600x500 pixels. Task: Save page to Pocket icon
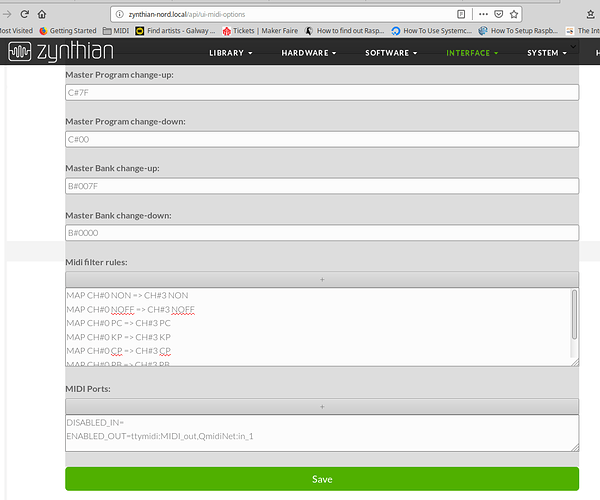(x=499, y=14)
